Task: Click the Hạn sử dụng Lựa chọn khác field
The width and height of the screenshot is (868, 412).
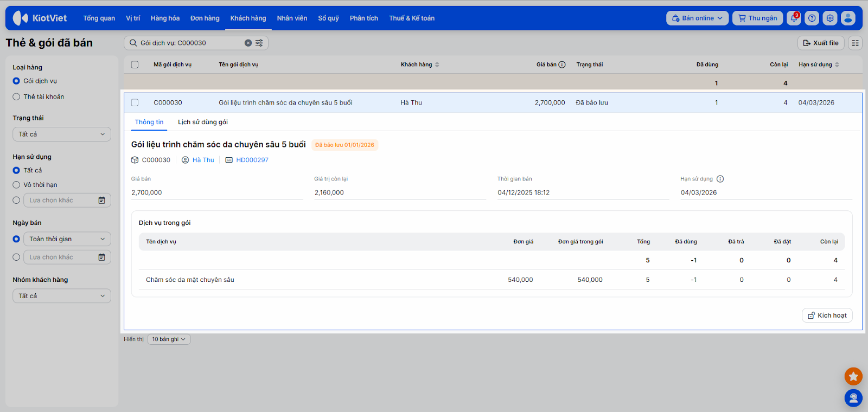Action: point(67,200)
